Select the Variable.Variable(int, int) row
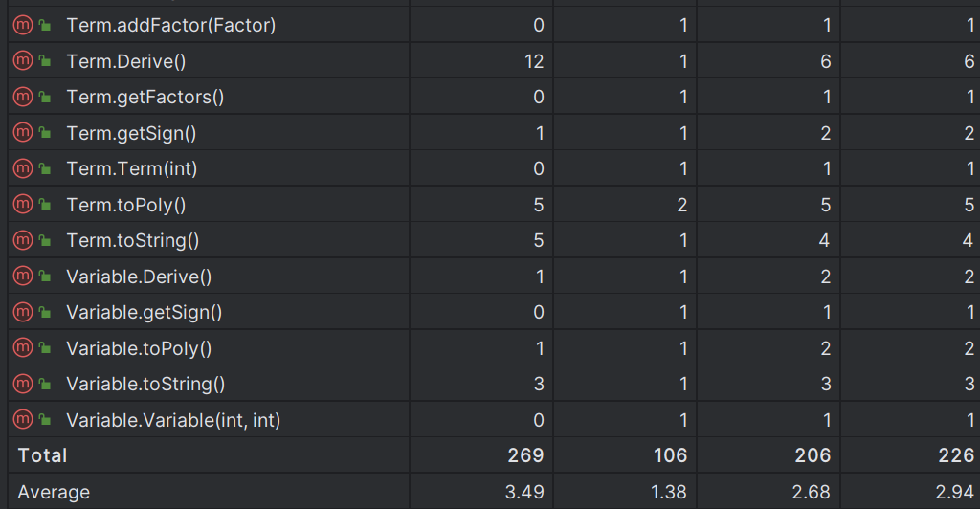980x509 pixels. coord(494,420)
